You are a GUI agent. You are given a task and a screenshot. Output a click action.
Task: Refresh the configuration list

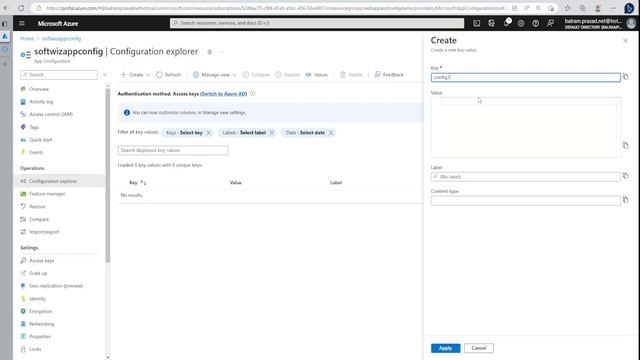click(168, 75)
